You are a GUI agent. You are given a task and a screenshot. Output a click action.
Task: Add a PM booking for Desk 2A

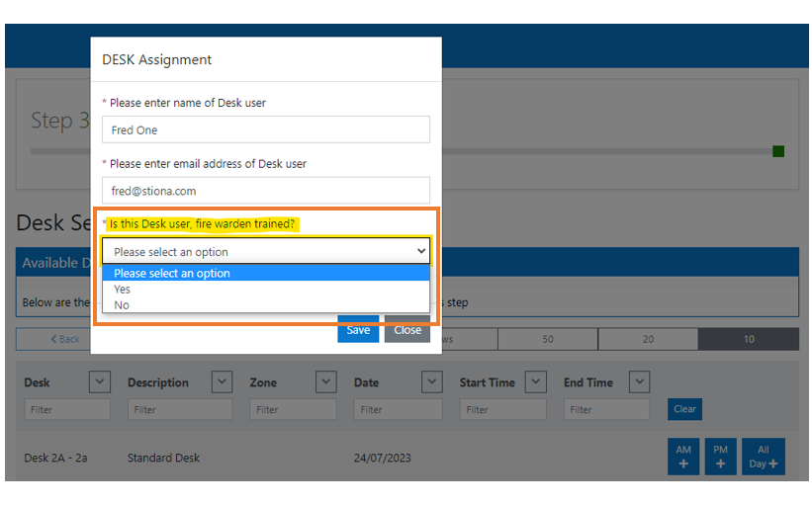(x=720, y=457)
